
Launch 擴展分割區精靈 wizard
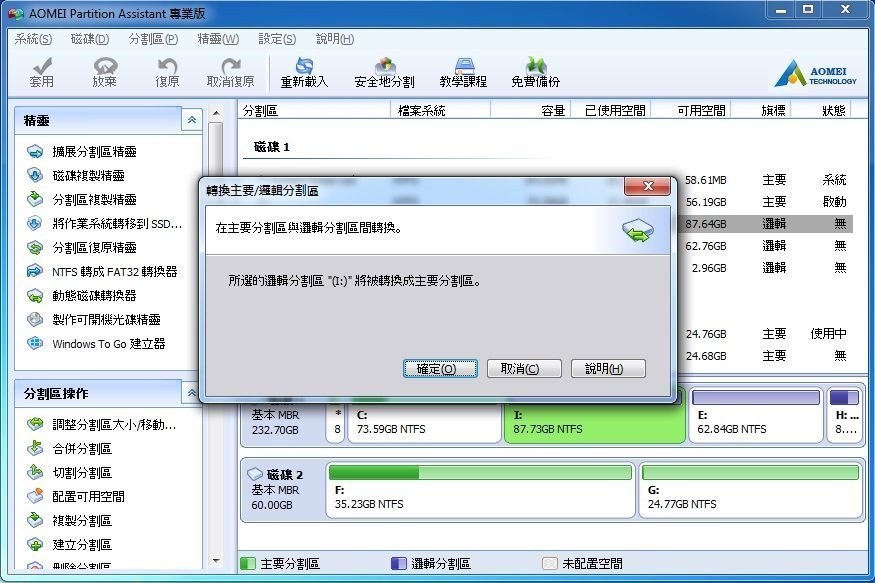81,151
